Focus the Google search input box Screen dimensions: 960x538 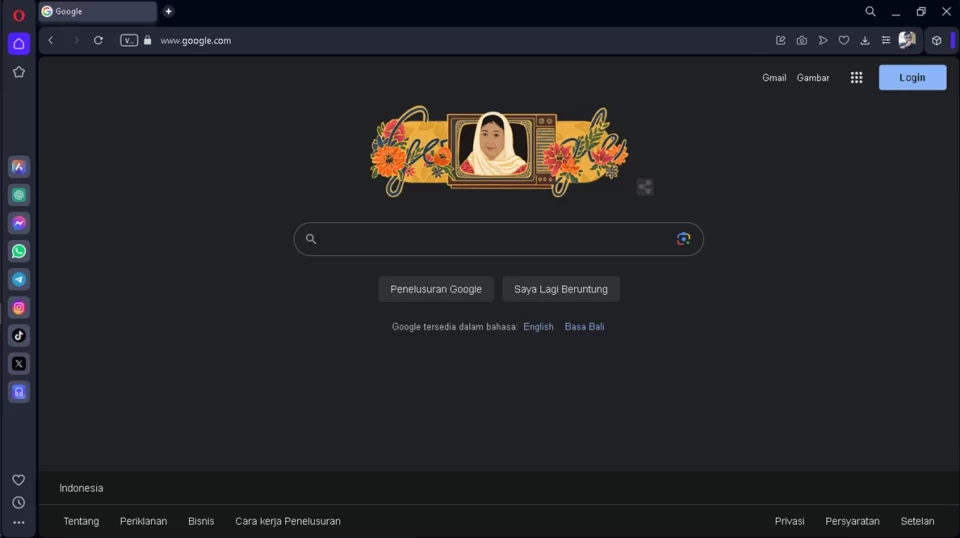[498, 239]
